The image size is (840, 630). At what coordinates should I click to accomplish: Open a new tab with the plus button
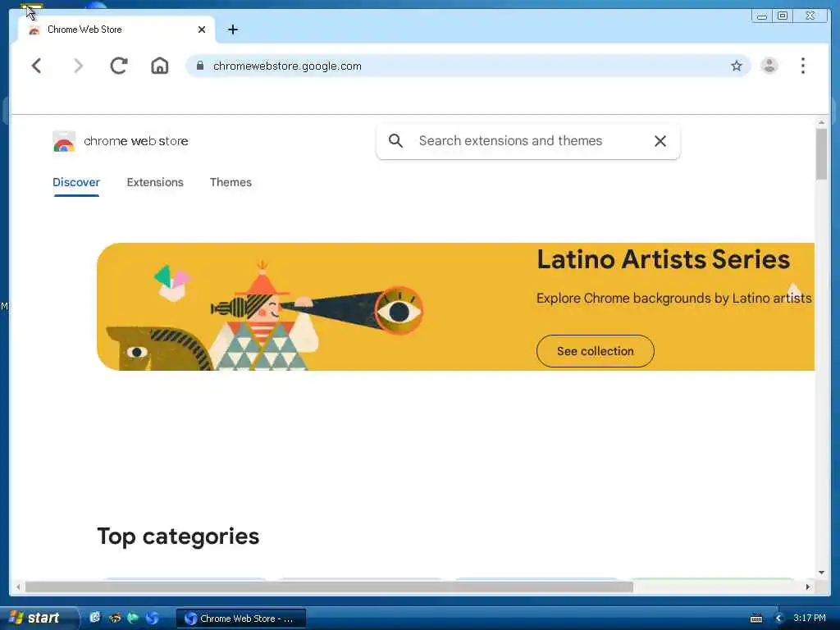[232, 30]
